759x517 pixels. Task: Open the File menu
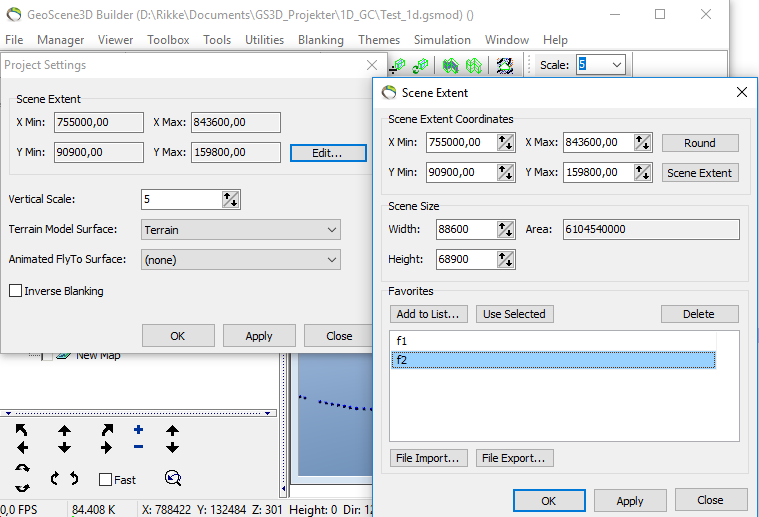tap(14, 40)
